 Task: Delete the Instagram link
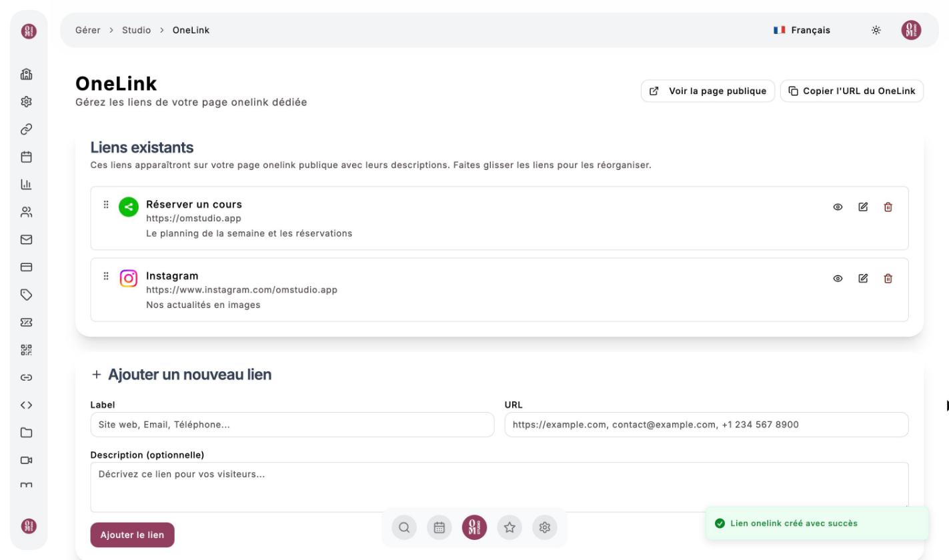pyautogui.click(x=888, y=279)
